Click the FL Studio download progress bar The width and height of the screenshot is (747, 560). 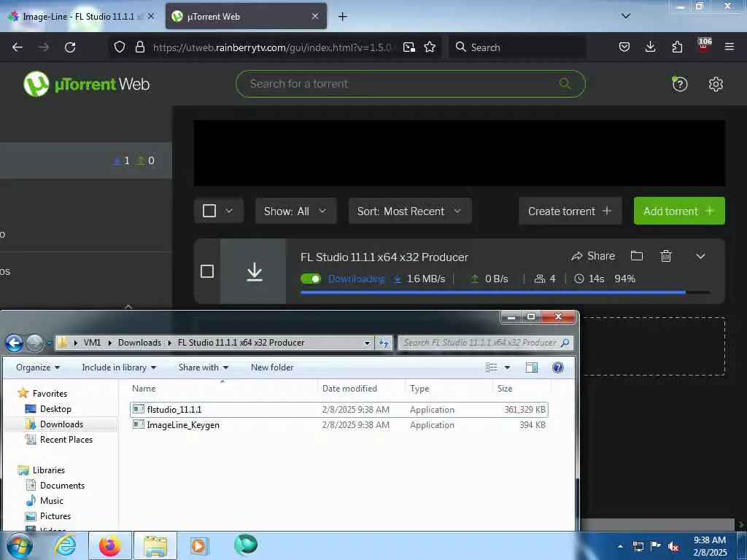pyautogui.click(x=506, y=292)
